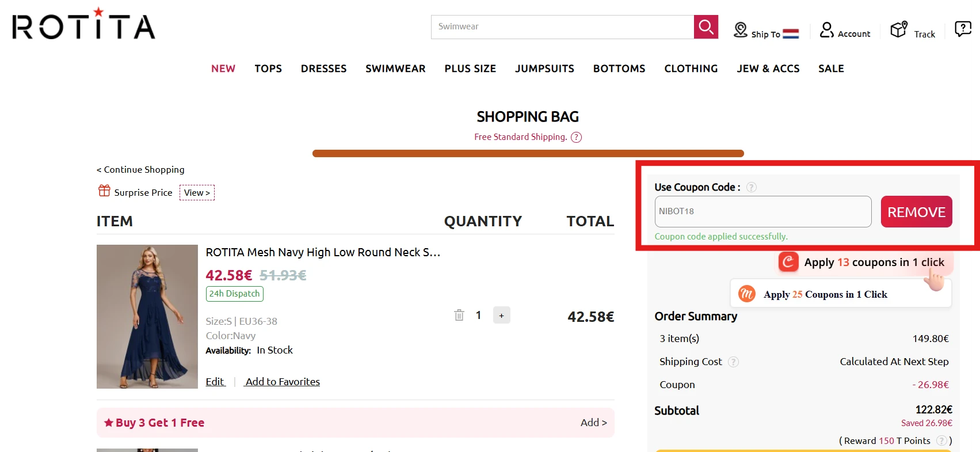Click the navy dress product thumbnail
The image size is (980, 452).
pyautogui.click(x=147, y=317)
